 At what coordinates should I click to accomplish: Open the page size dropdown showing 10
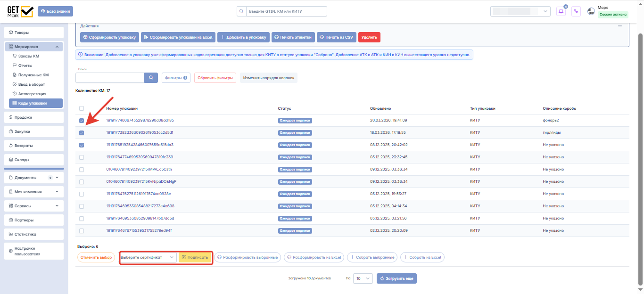[363, 278]
